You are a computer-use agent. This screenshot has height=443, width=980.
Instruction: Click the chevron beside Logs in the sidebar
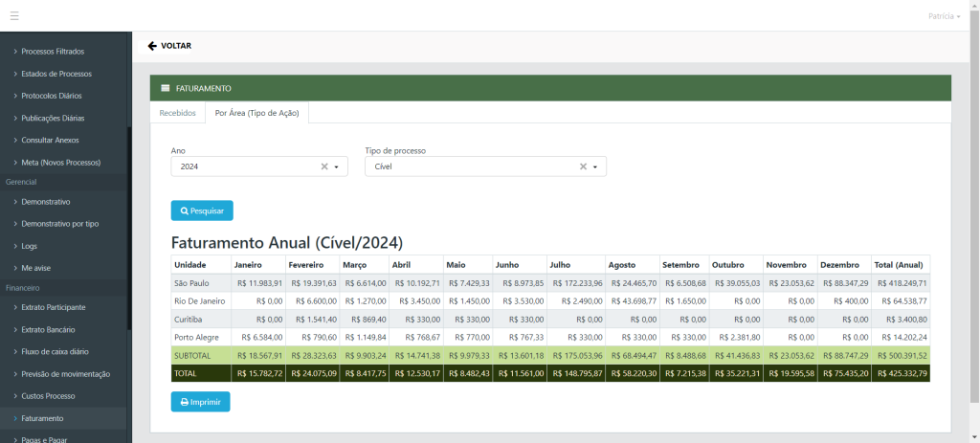click(x=14, y=246)
